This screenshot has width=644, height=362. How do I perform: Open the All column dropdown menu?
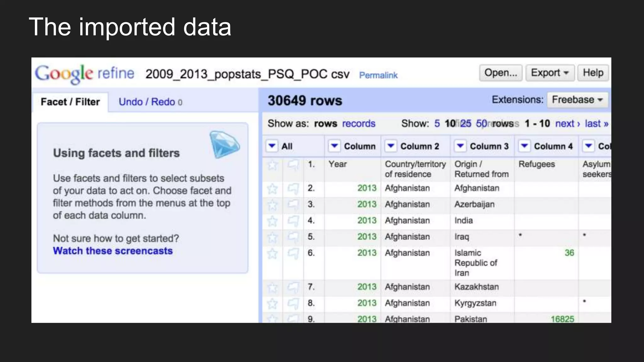point(272,146)
